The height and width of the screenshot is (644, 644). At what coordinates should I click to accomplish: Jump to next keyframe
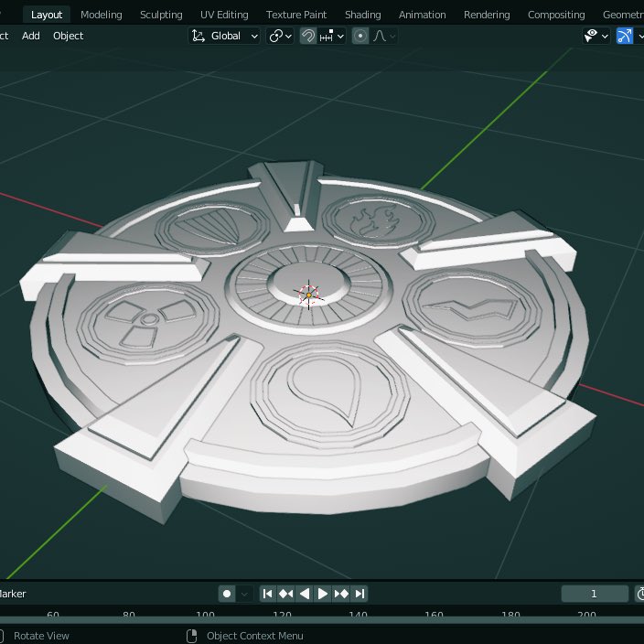click(x=341, y=594)
